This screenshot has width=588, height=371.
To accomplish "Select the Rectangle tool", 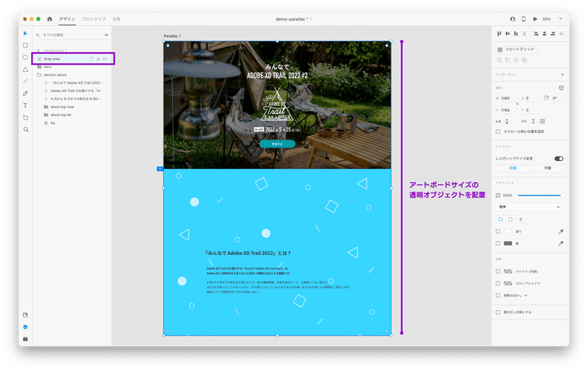I will click(x=25, y=46).
